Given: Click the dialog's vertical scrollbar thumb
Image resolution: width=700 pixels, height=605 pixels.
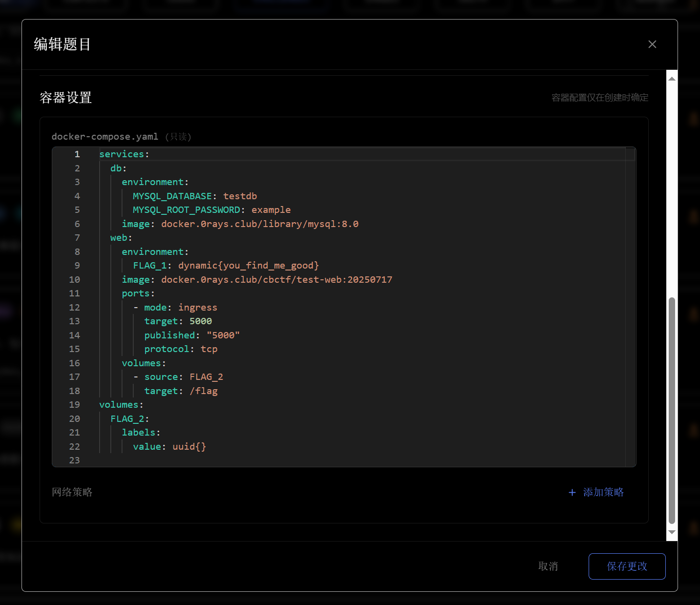Looking at the screenshot, I should pyautogui.click(x=672, y=410).
